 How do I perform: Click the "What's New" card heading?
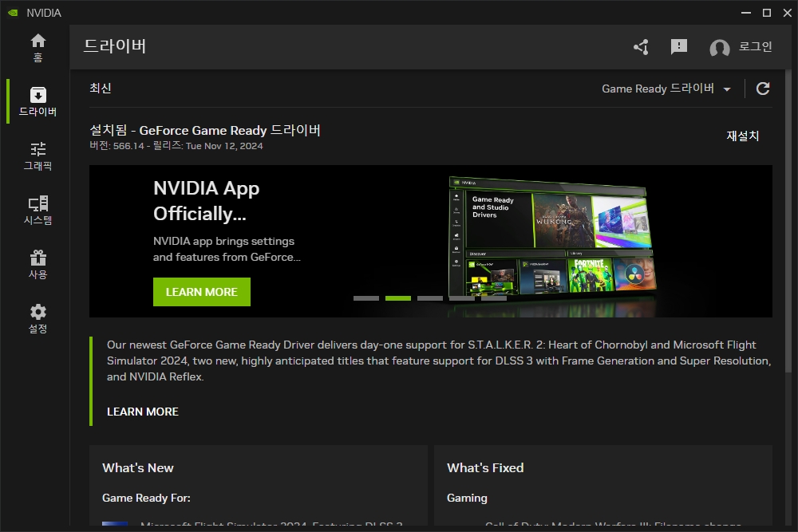tap(138, 468)
